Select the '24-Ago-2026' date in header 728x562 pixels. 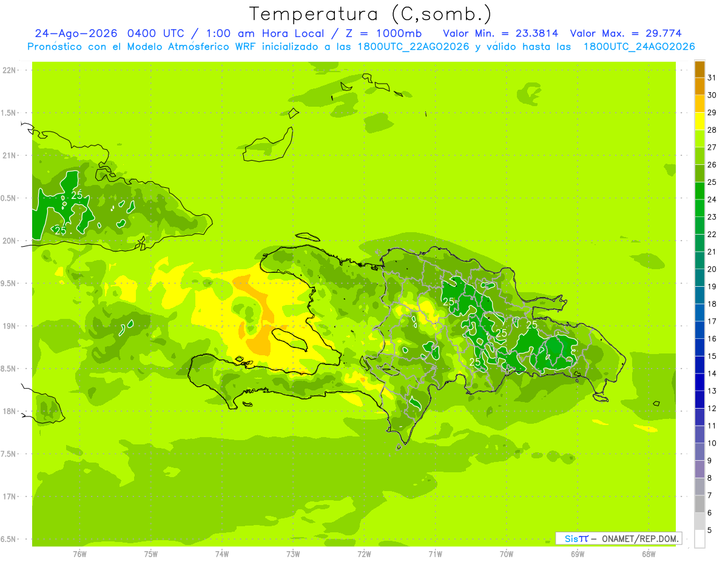click(x=77, y=33)
